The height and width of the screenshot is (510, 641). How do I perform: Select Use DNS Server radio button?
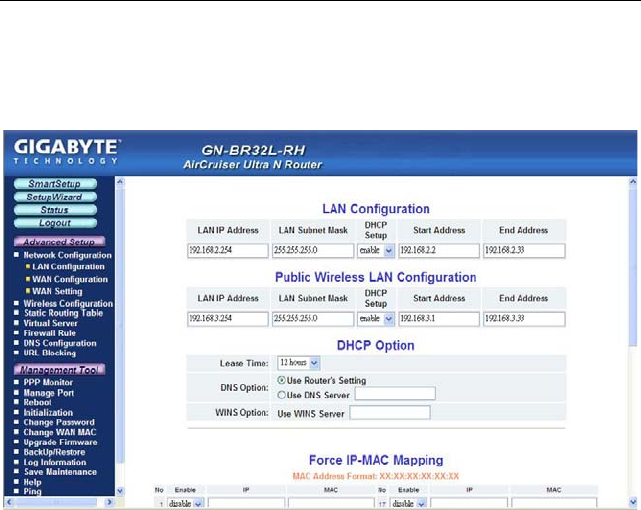click(x=281, y=395)
